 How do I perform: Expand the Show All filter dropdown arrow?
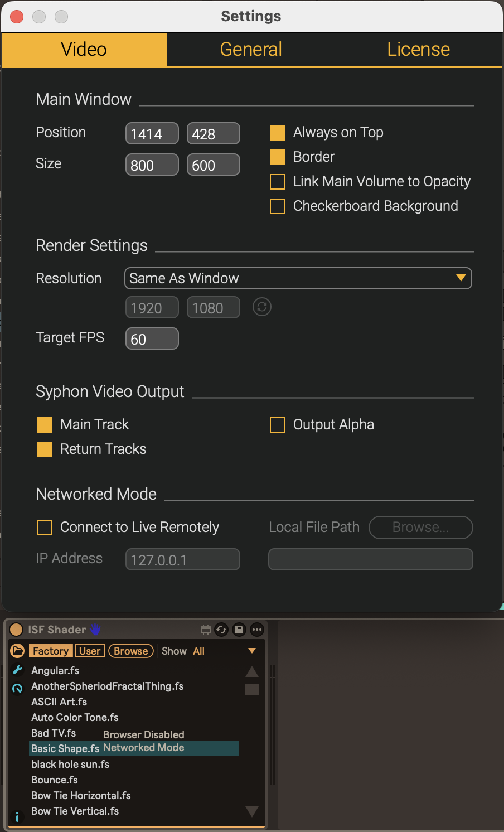252,651
